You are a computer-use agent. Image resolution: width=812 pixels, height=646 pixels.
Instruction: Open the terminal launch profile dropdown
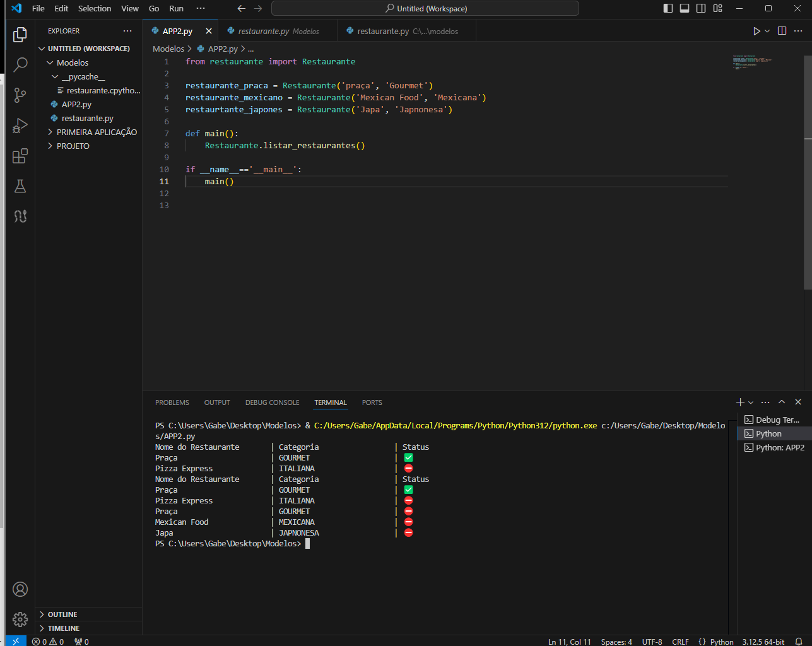[751, 402]
